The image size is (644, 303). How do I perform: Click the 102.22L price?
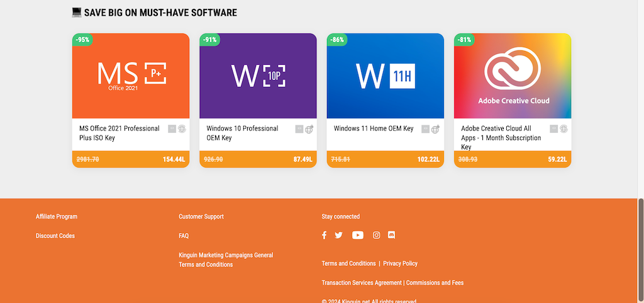coord(428,159)
